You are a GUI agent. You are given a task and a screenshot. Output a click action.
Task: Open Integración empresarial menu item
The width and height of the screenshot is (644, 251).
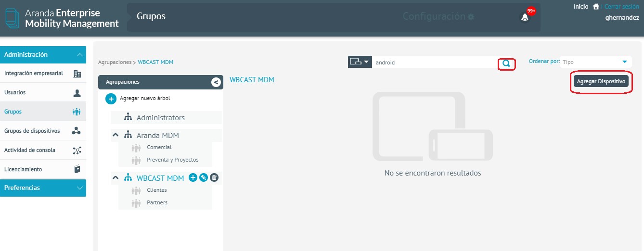(x=43, y=73)
